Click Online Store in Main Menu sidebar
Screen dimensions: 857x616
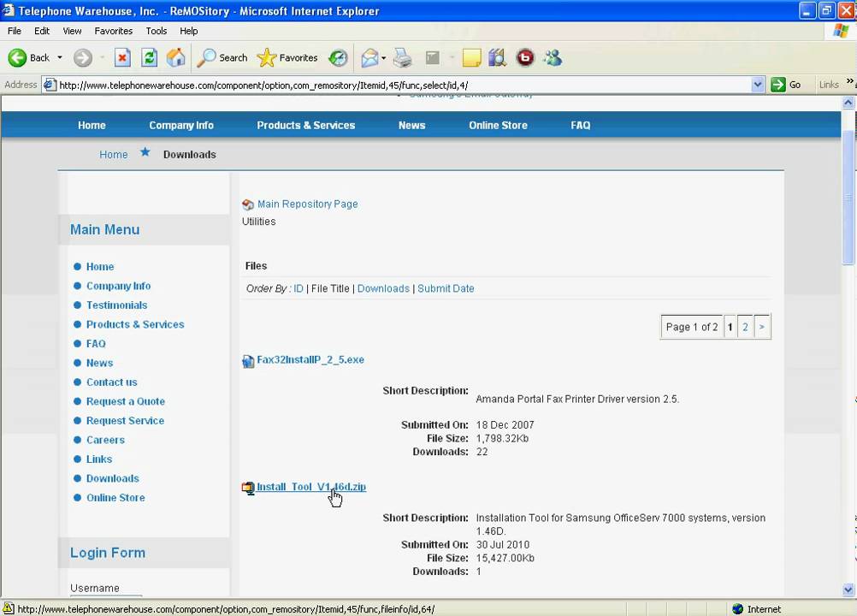pyautogui.click(x=115, y=497)
